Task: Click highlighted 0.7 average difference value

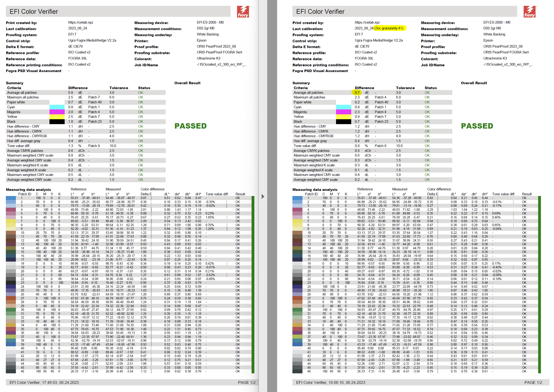Action: [357, 93]
